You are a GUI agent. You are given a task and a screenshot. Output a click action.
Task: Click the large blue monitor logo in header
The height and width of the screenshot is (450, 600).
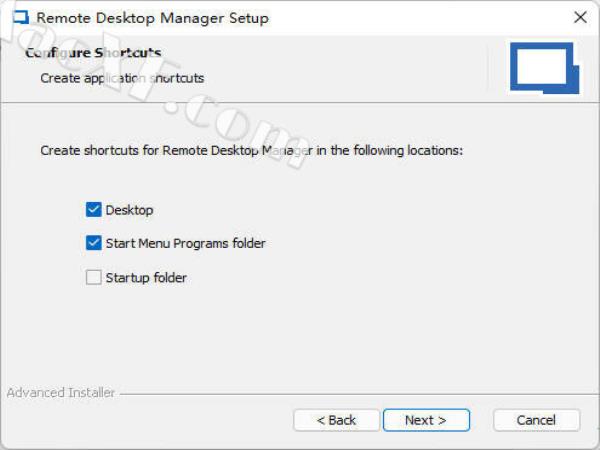[542, 66]
